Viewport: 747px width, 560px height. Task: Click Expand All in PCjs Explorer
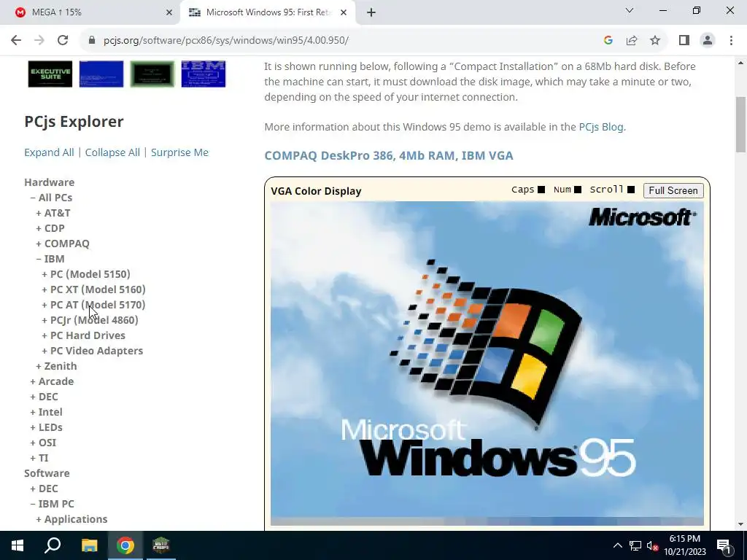(49, 152)
